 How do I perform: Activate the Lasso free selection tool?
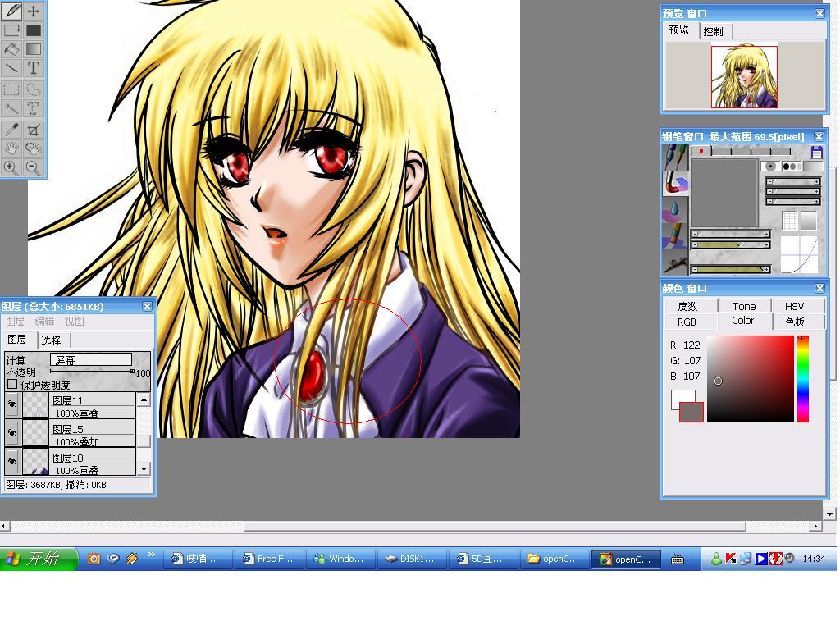(x=33, y=89)
